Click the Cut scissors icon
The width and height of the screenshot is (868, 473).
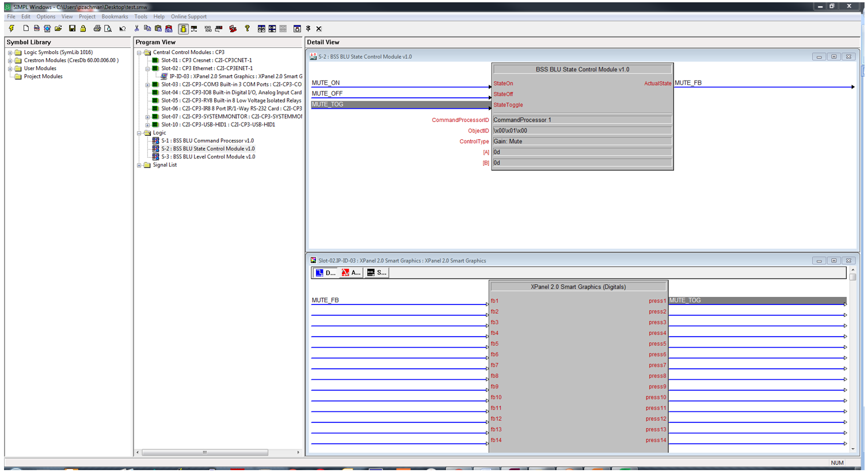pyautogui.click(x=136, y=28)
